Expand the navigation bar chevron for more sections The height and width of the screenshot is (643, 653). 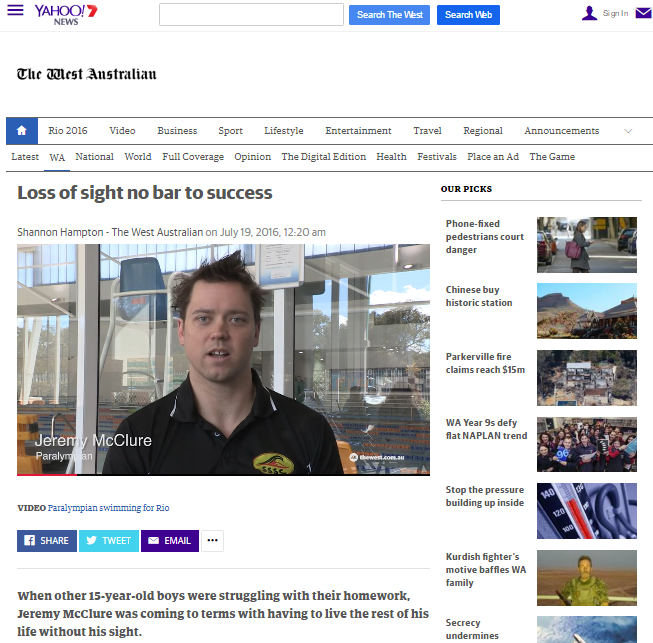click(x=628, y=131)
